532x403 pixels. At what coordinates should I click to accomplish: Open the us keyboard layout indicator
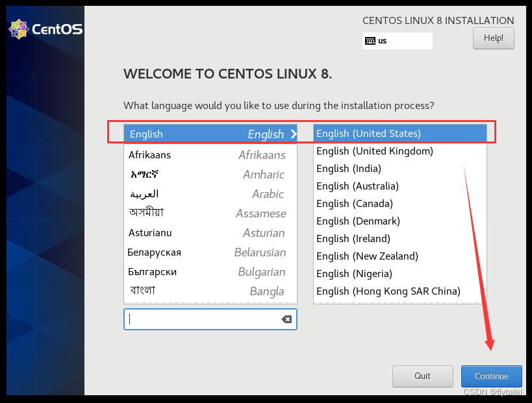coord(398,41)
